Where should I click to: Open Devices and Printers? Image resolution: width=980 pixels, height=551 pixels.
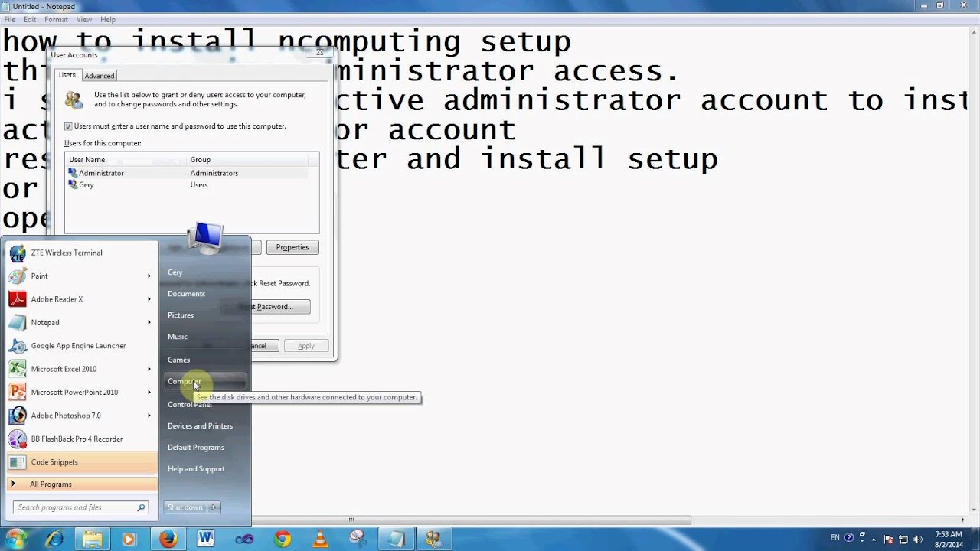pos(200,425)
